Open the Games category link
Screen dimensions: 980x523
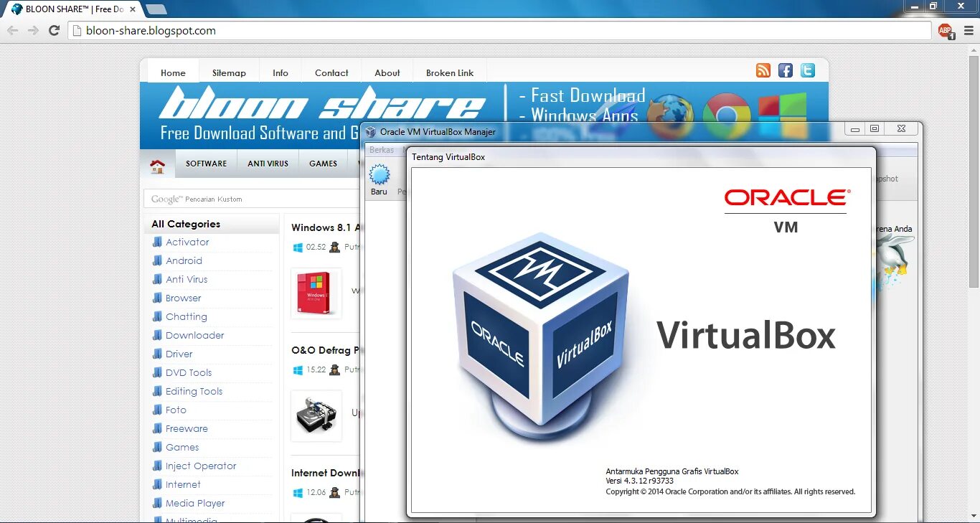(x=182, y=447)
